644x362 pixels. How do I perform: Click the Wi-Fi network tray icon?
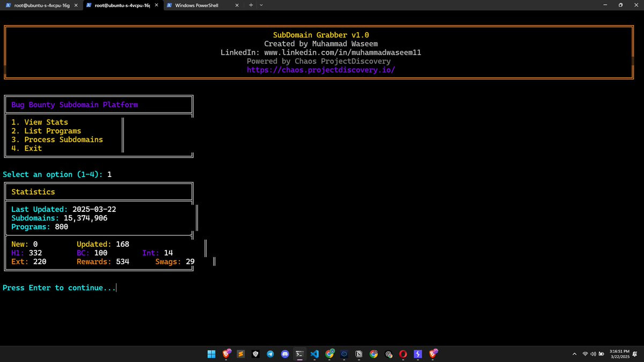585,354
